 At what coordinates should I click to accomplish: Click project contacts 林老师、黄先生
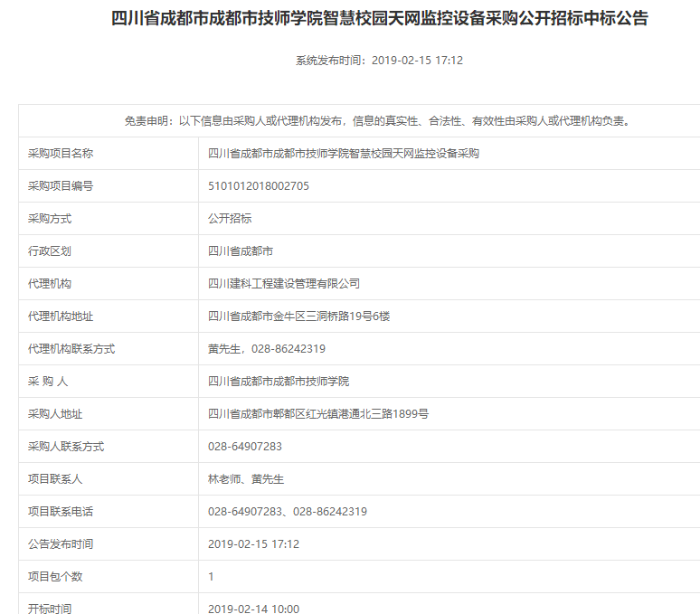click(x=246, y=479)
